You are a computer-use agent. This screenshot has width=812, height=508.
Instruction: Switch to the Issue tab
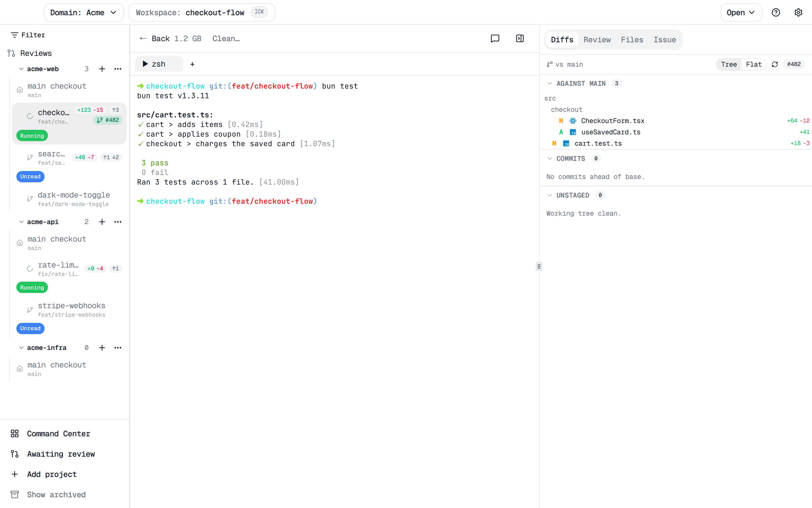click(x=665, y=40)
